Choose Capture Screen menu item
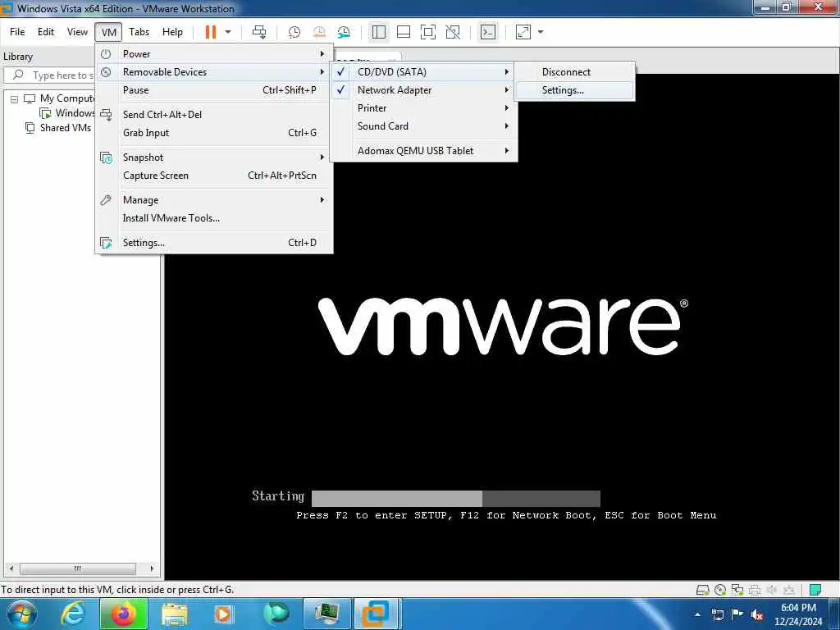This screenshot has height=630, width=840. (214, 176)
